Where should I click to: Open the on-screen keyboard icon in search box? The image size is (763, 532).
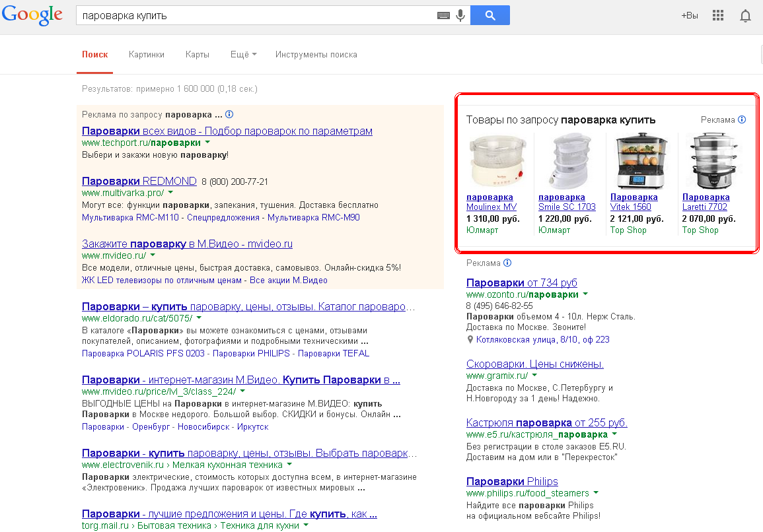tap(443, 16)
